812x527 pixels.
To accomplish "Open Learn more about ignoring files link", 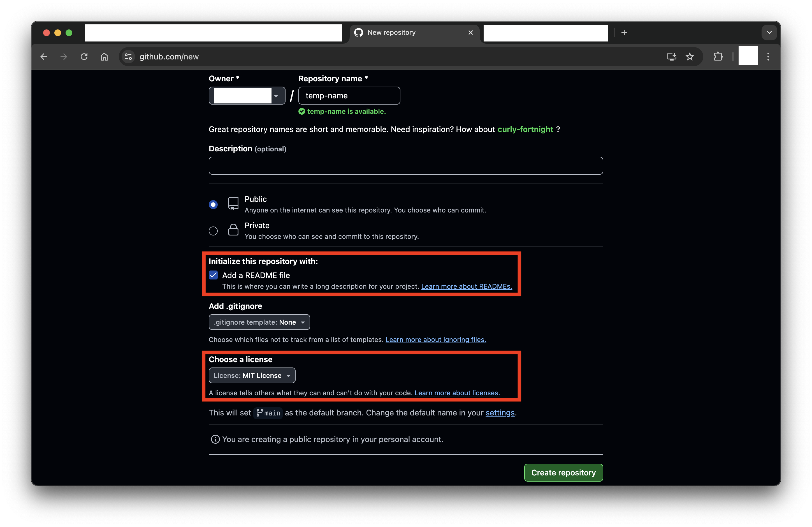I will tap(436, 340).
